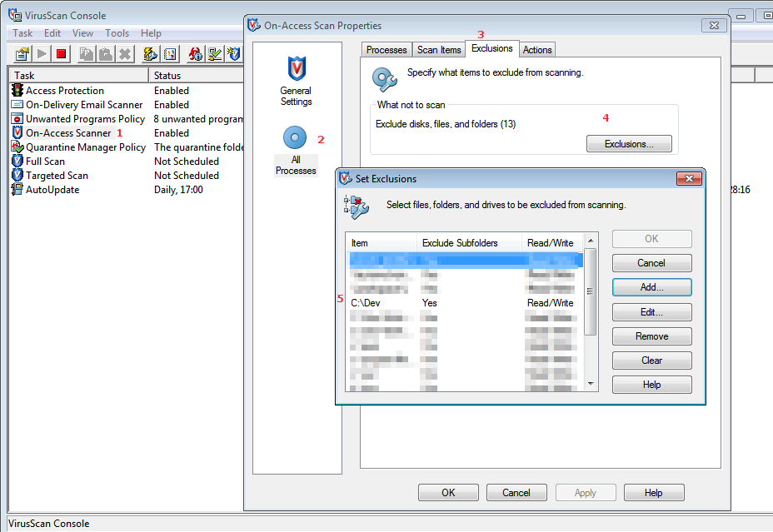Screen dimensions: 773x532
Task: Click 'Not Scheduled' status of Full Scan
Action: [187, 161]
